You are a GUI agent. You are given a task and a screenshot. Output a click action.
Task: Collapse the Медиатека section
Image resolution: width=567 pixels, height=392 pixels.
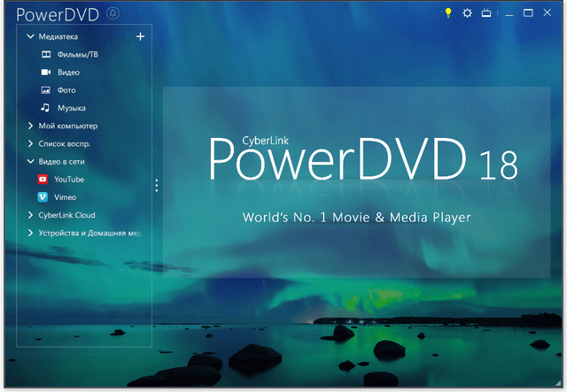[x=30, y=37]
